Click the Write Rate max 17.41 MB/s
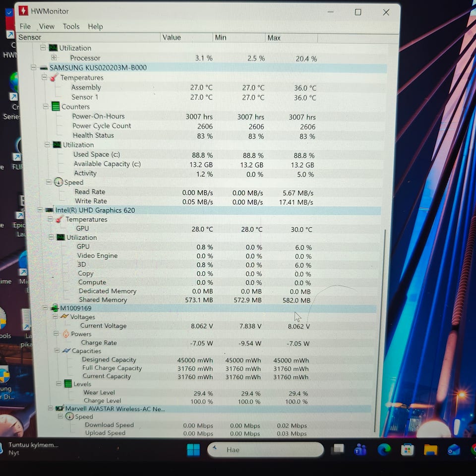This screenshot has width=476, height=476. 296,202
